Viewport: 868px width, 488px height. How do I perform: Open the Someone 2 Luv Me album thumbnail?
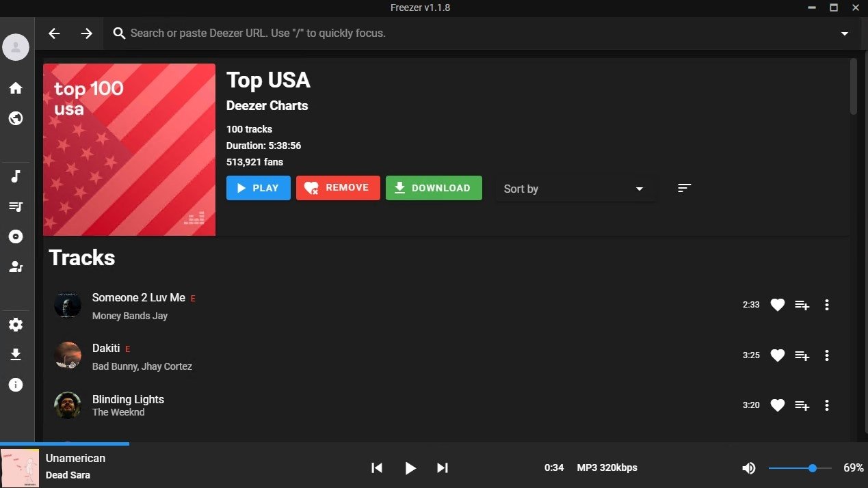[68, 305]
